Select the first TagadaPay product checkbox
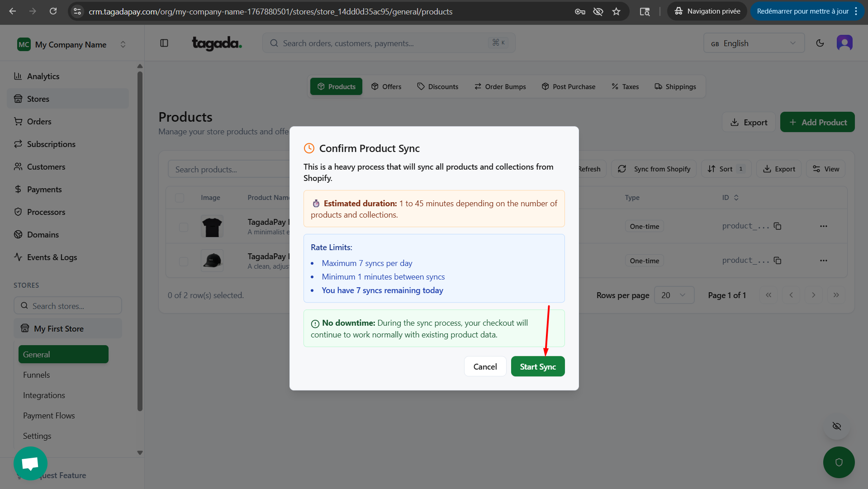The height and width of the screenshot is (489, 868). click(183, 227)
